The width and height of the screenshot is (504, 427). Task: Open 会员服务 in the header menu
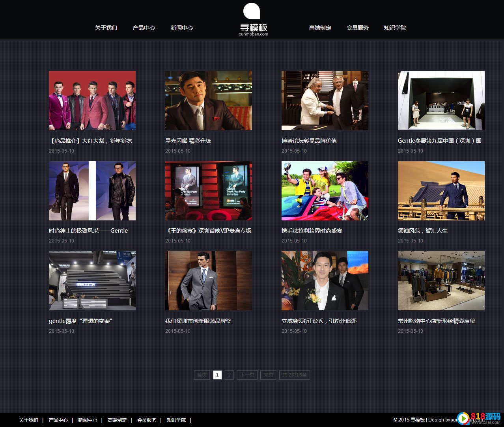coord(357,28)
